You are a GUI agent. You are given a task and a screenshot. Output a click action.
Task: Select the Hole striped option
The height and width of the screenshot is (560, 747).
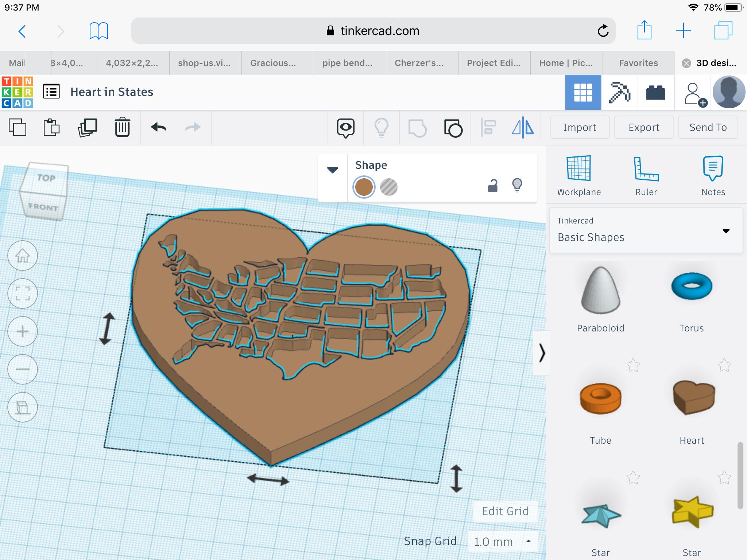(388, 187)
